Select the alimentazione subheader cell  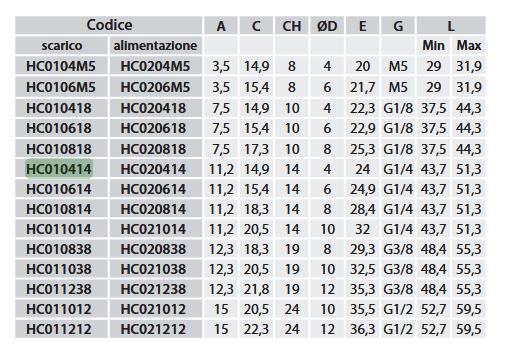pos(155,46)
